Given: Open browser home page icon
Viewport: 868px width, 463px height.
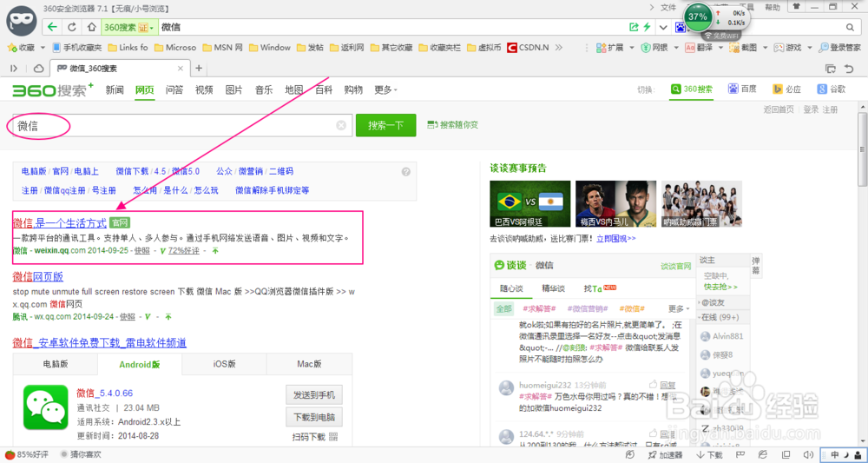Looking at the screenshot, I should pyautogui.click(x=92, y=27).
